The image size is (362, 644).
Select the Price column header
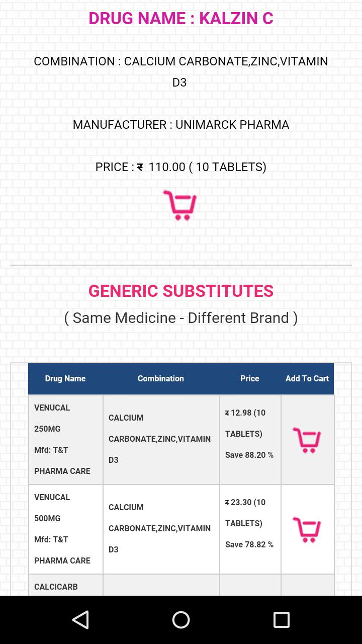(250, 379)
